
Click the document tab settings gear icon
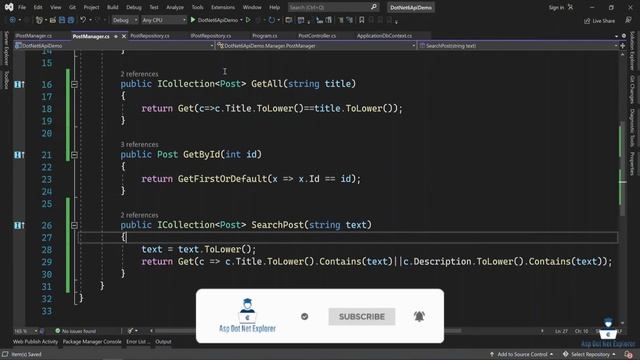tap(624, 36)
